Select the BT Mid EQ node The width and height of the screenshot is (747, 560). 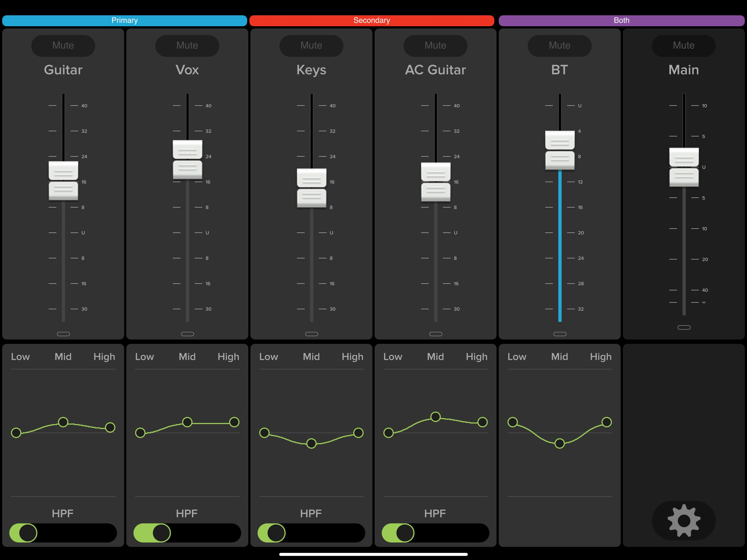pos(560,443)
